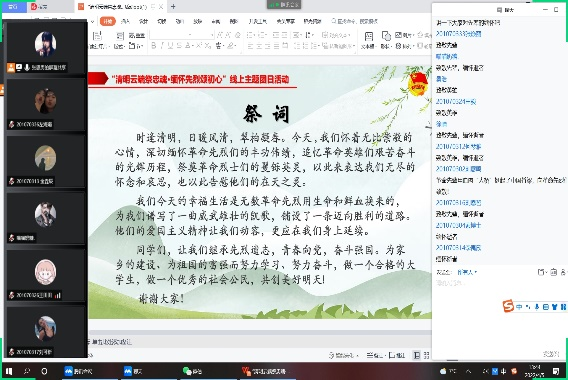Click the highlighter pen icon

tap(231, 46)
